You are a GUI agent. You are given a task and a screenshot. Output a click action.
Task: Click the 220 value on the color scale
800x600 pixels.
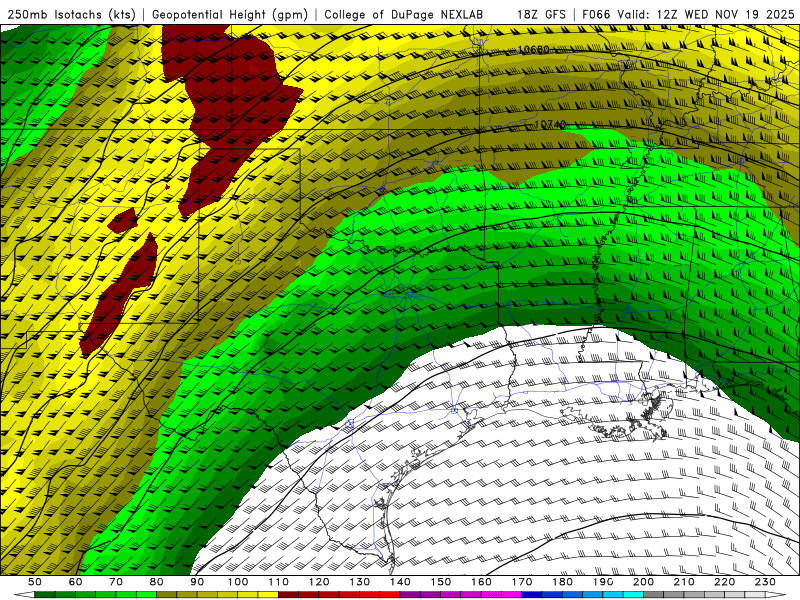point(724,582)
